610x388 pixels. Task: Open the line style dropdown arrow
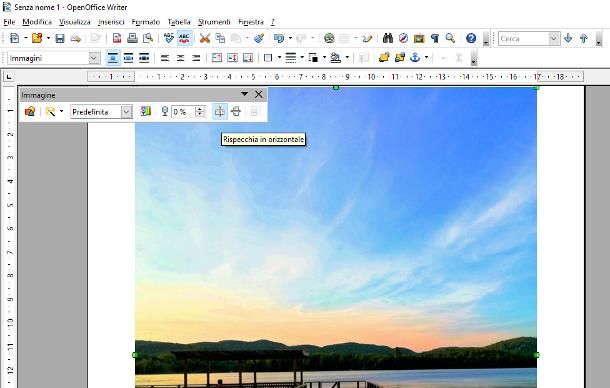point(302,58)
